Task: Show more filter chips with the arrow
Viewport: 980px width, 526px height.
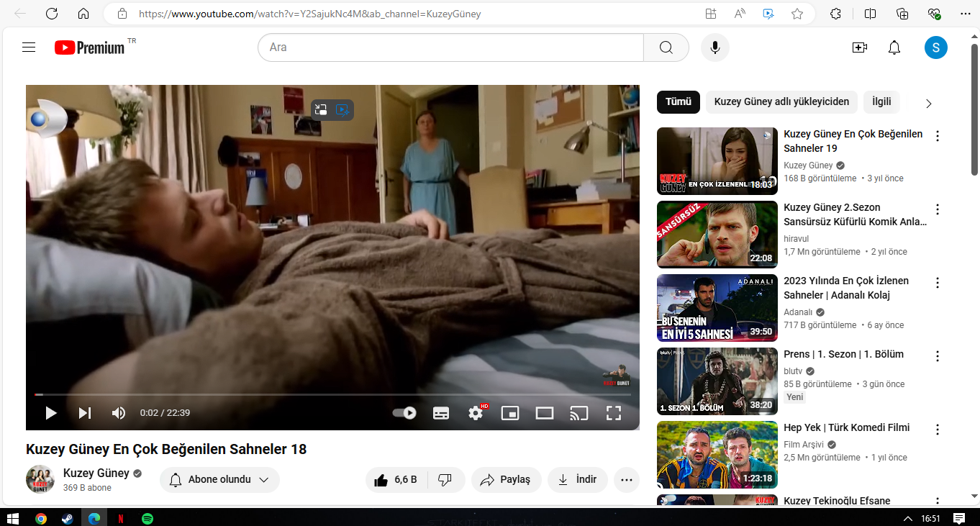Action: click(928, 103)
